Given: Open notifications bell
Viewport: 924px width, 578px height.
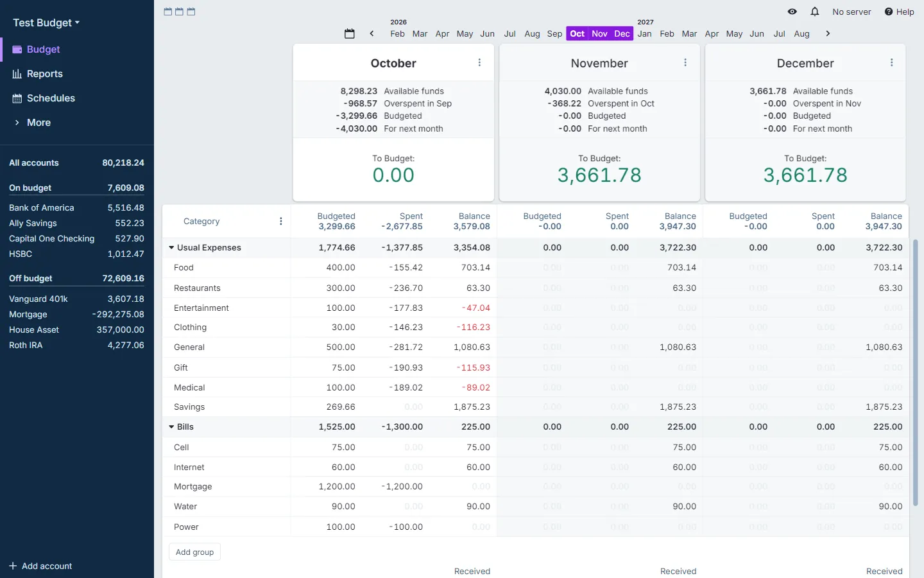Looking at the screenshot, I should [815, 12].
